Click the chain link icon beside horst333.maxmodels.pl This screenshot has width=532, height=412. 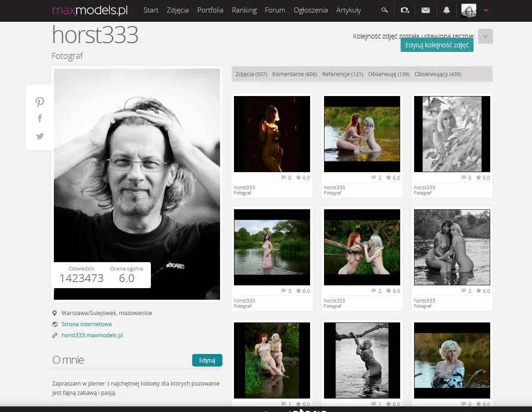coord(55,335)
